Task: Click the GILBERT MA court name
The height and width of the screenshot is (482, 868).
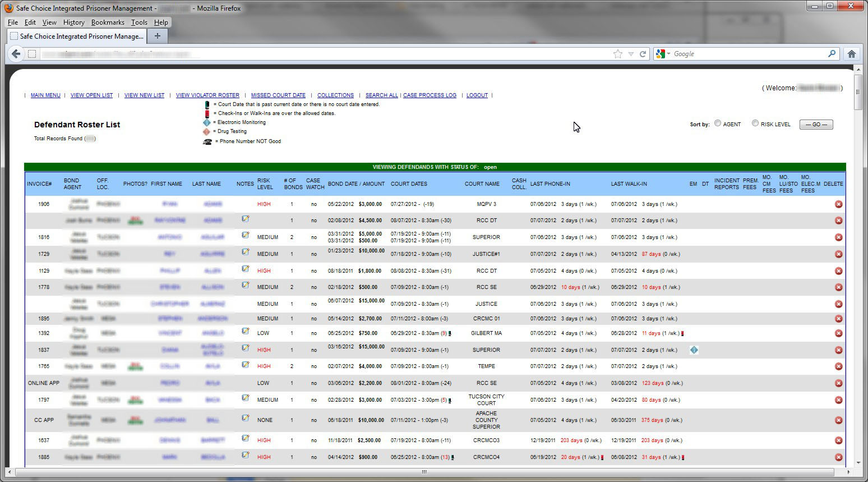Action: click(486, 333)
